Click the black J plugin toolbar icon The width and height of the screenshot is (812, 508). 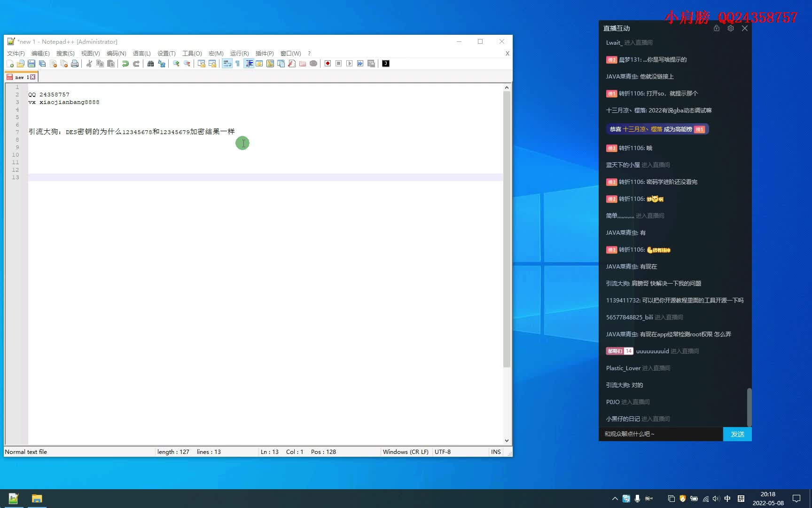tap(386, 63)
